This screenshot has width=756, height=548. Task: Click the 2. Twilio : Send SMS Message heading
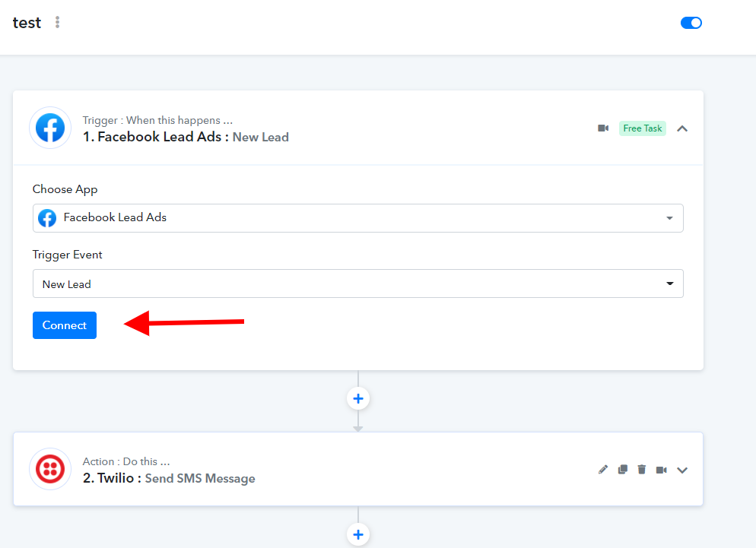pyautogui.click(x=169, y=478)
